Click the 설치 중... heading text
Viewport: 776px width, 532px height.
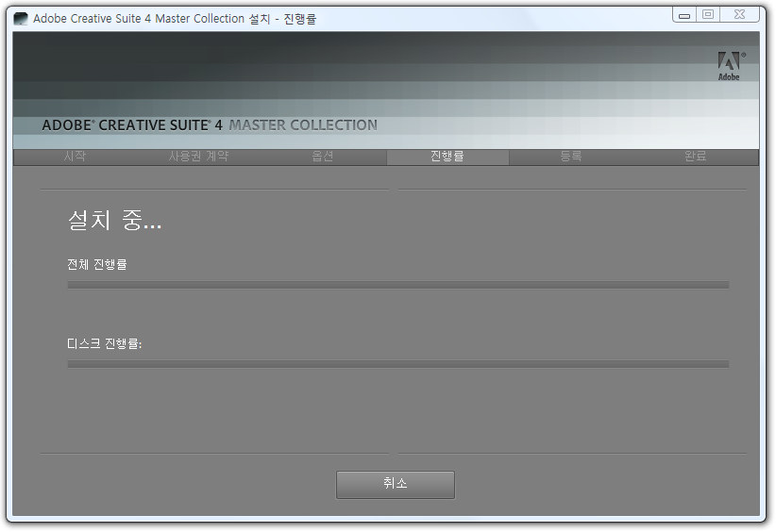115,220
